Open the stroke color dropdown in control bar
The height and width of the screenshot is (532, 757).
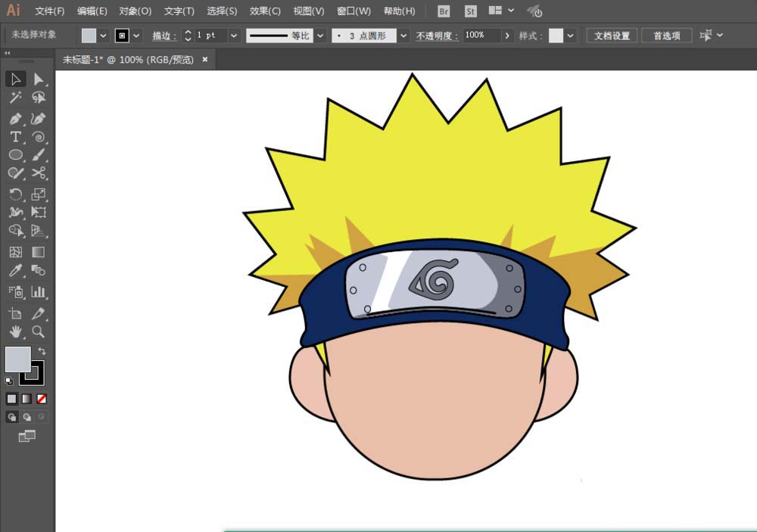(136, 36)
